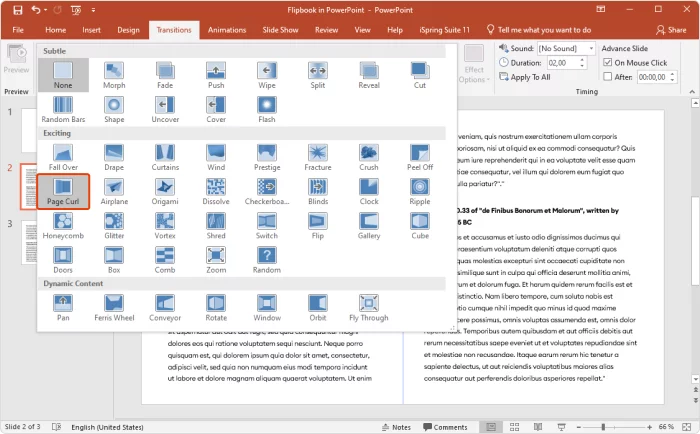Choose the Fly Through transition

(x=369, y=306)
